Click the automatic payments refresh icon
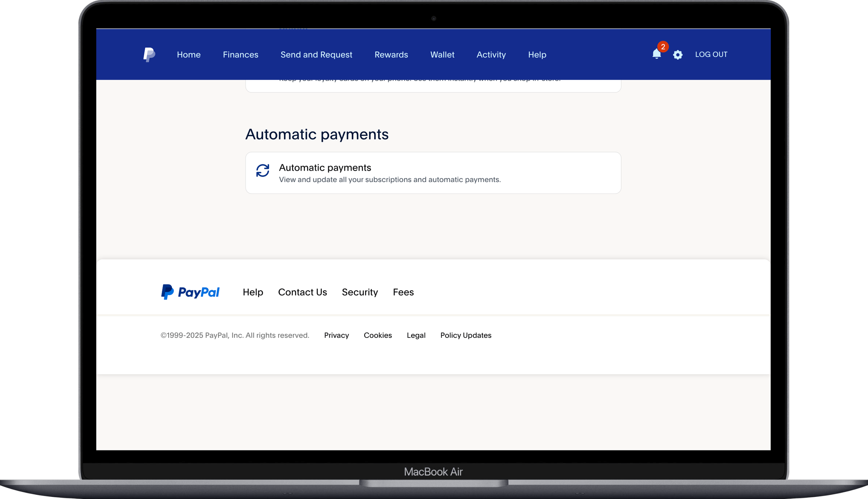The height and width of the screenshot is (499, 868). tap(262, 171)
